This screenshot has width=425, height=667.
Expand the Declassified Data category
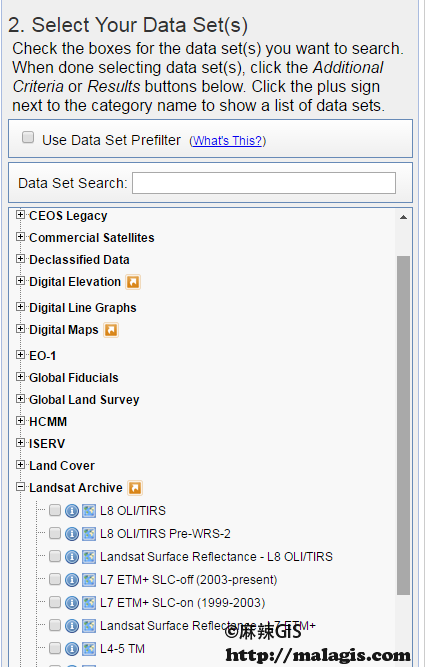20,259
